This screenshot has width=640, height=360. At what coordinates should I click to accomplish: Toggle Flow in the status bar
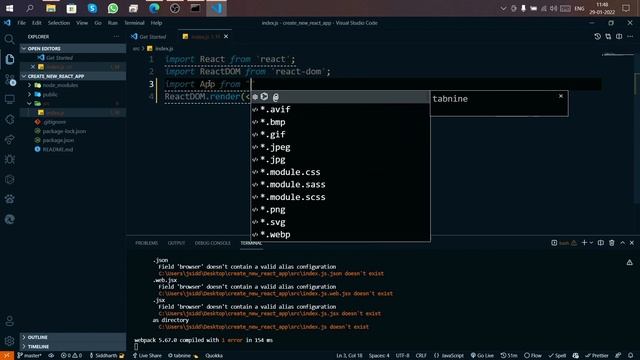point(533,356)
